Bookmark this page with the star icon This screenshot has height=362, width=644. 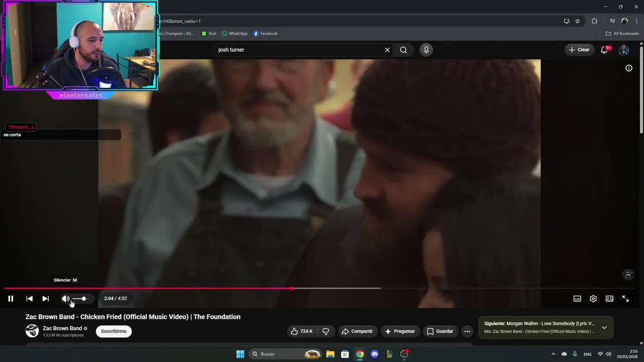coord(578,21)
